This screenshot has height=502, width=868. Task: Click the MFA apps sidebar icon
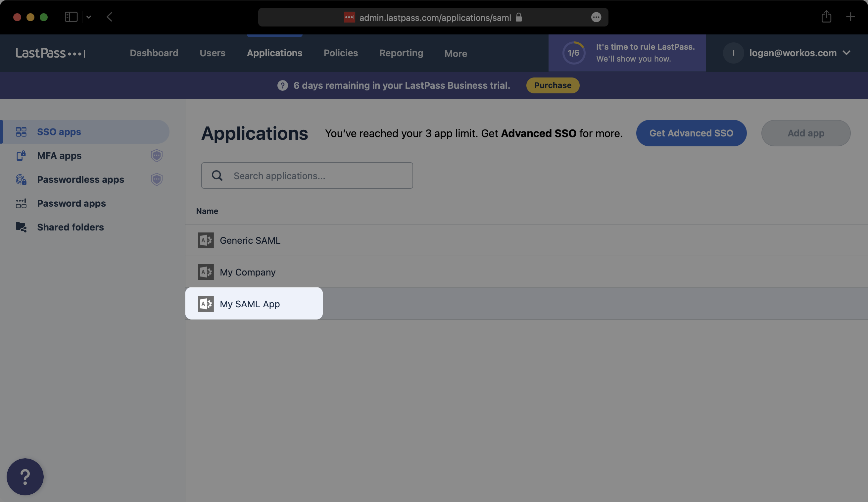[x=21, y=156]
